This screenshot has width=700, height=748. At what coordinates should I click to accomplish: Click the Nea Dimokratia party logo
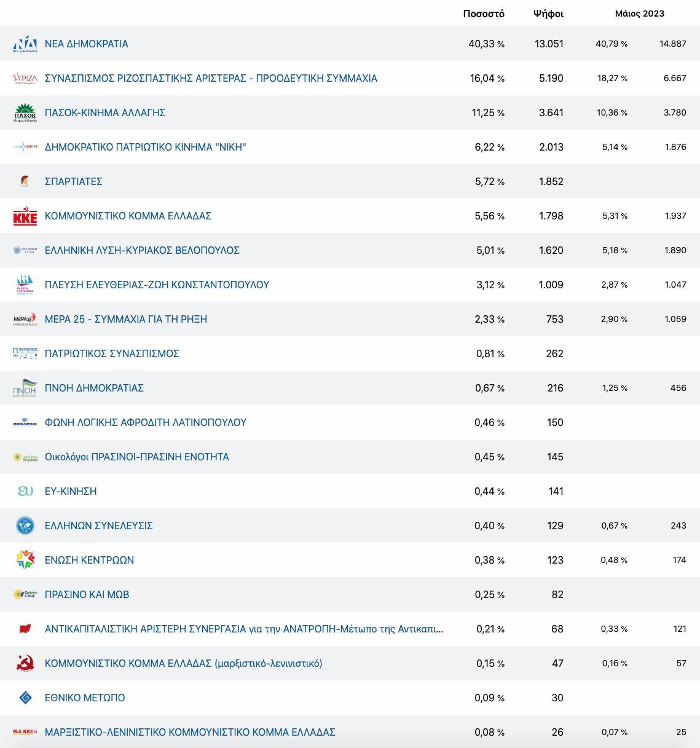click(x=25, y=44)
